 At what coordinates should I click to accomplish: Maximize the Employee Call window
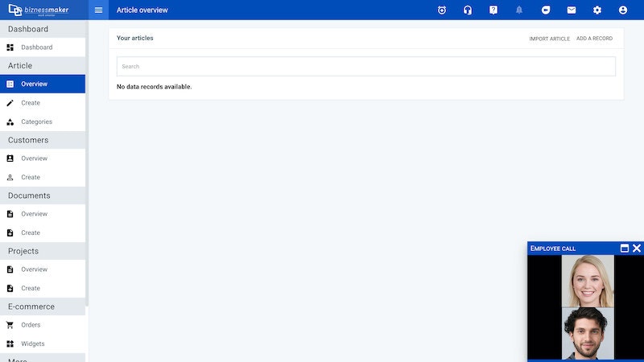[x=625, y=249]
